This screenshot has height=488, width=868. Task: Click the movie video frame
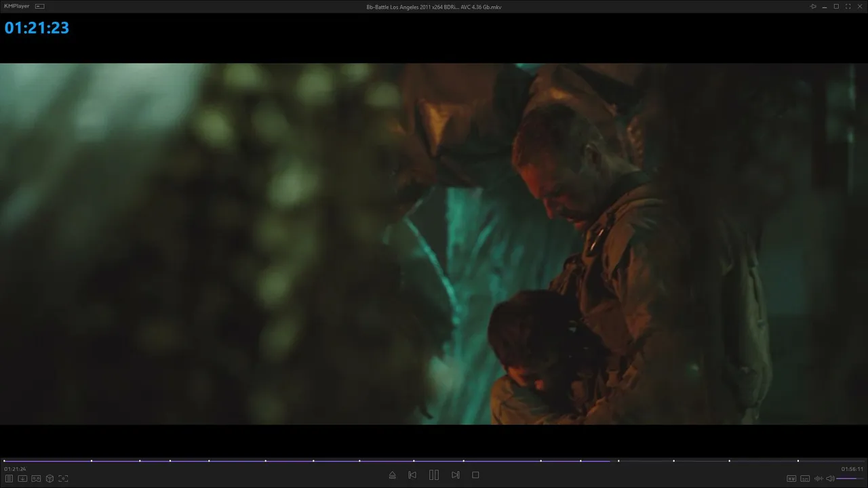click(434, 244)
